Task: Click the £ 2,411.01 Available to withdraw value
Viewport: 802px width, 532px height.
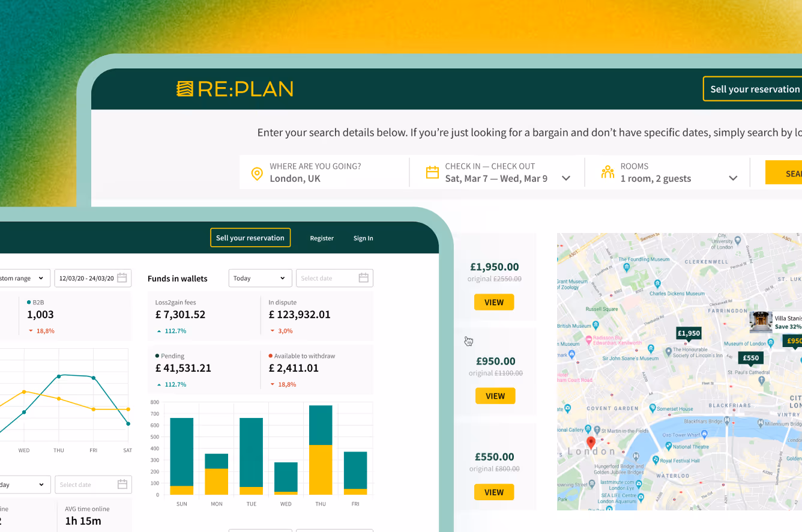Action: (294, 368)
